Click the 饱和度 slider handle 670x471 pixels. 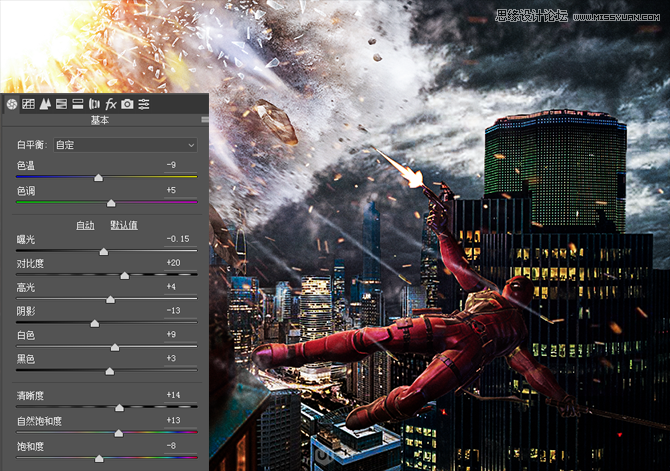(x=99, y=458)
